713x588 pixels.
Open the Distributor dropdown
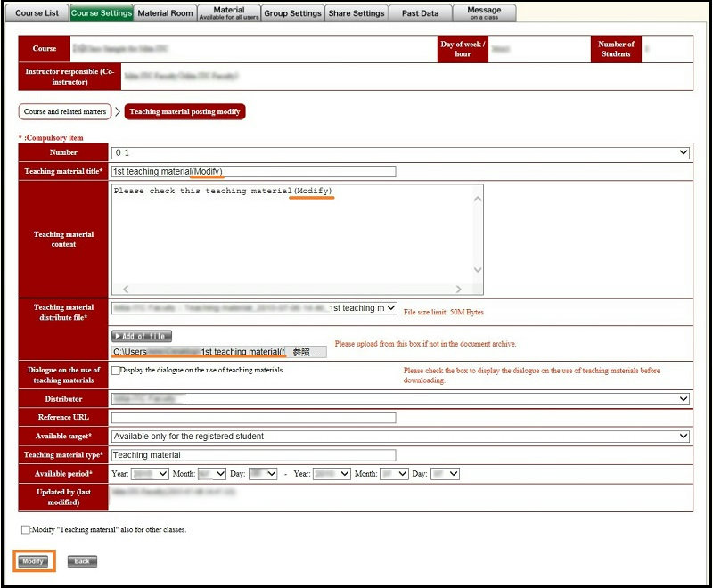coord(400,399)
